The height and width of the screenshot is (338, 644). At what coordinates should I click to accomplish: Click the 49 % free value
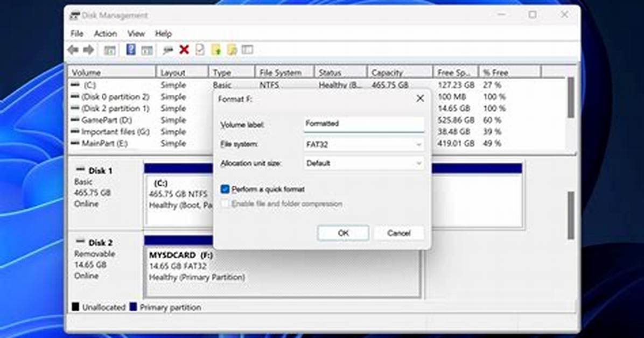(x=492, y=143)
